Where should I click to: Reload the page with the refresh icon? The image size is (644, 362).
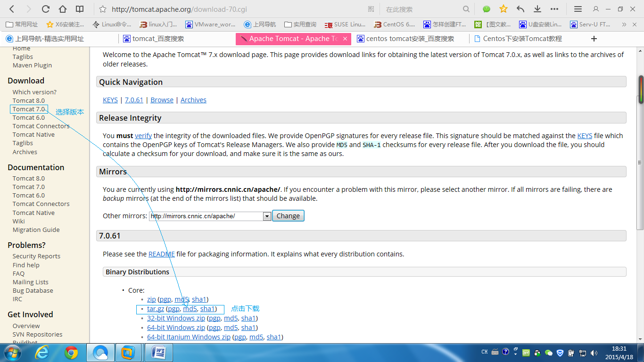click(x=46, y=9)
